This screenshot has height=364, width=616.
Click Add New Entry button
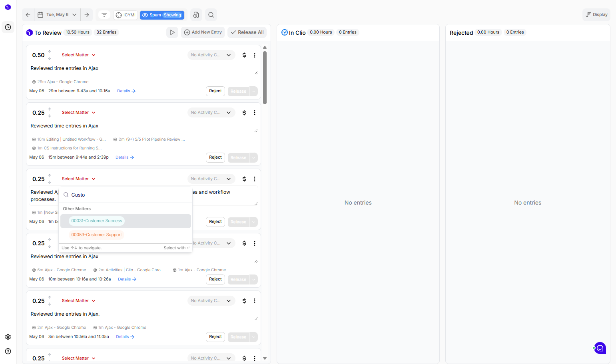[x=203, y=32]
